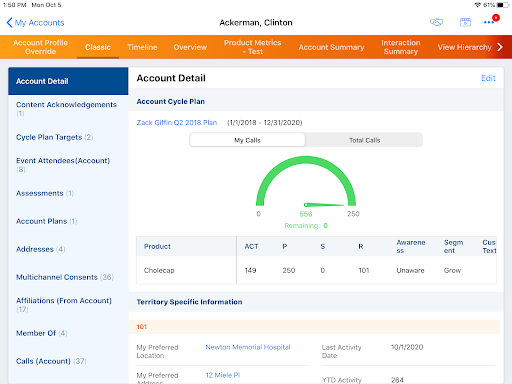Screen dimensions: 512x384
Task: Open the Interaction Summary tab
Action: tap(401, 47)
